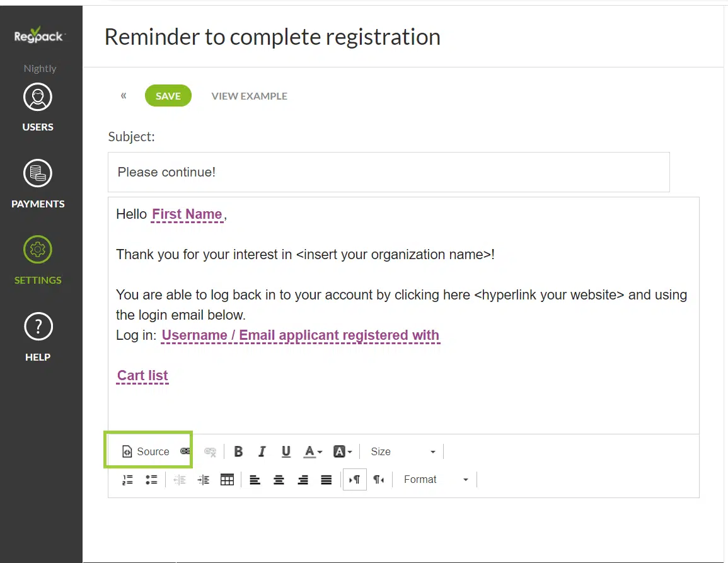Screen dimensions: 728x563
Task: Toggle underline formatting
Action: coord(286,451)
